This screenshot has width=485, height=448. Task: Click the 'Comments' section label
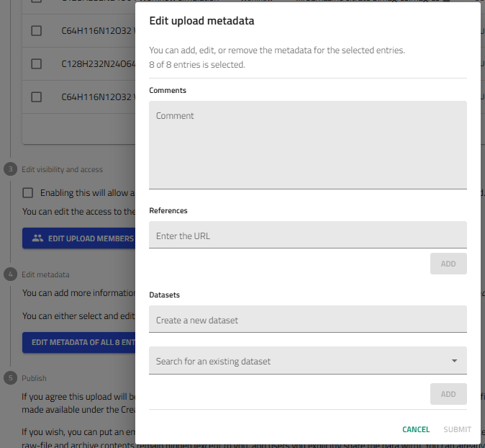168,90
